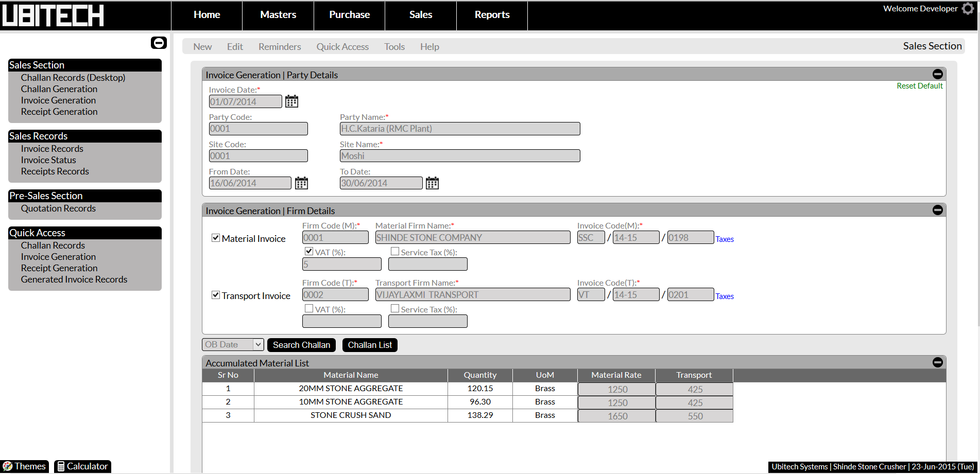Open the Purchase menu
Screen dimensions: 980x474
click(349, 15)
